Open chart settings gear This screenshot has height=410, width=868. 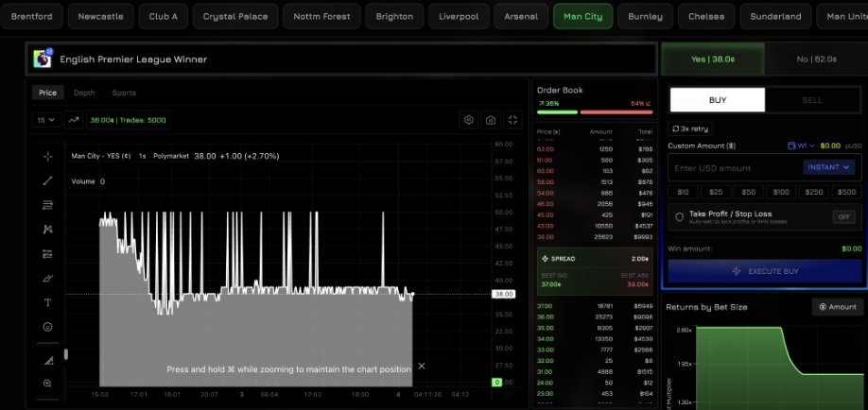(469, 120)
